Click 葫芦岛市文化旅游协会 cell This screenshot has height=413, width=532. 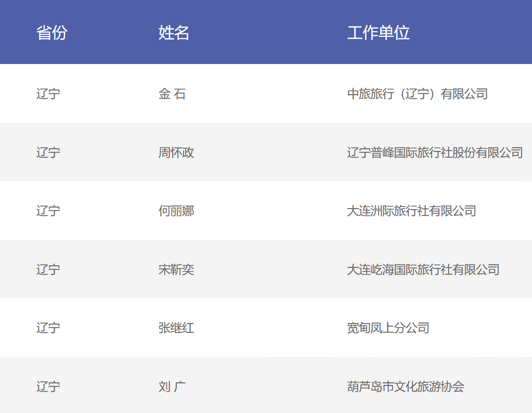coord(406,386)
